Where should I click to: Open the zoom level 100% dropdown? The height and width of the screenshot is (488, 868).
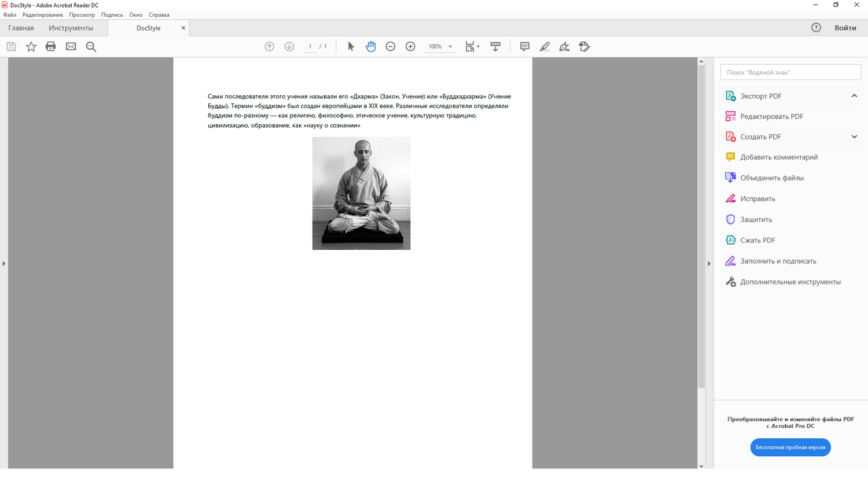coord(440,47)
